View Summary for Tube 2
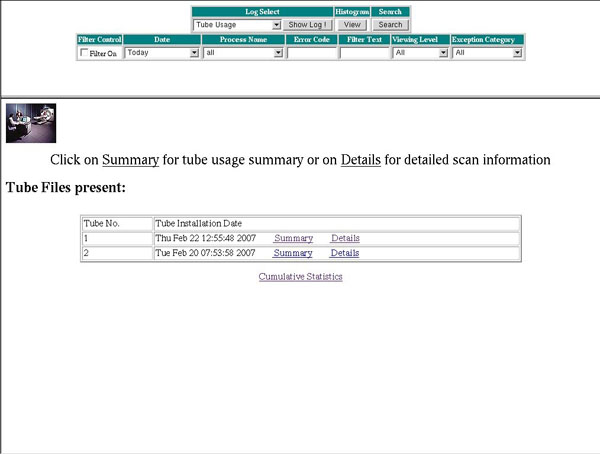Image resolution: width=600 pixels, height=454 pixels. [x=293, y=253]
